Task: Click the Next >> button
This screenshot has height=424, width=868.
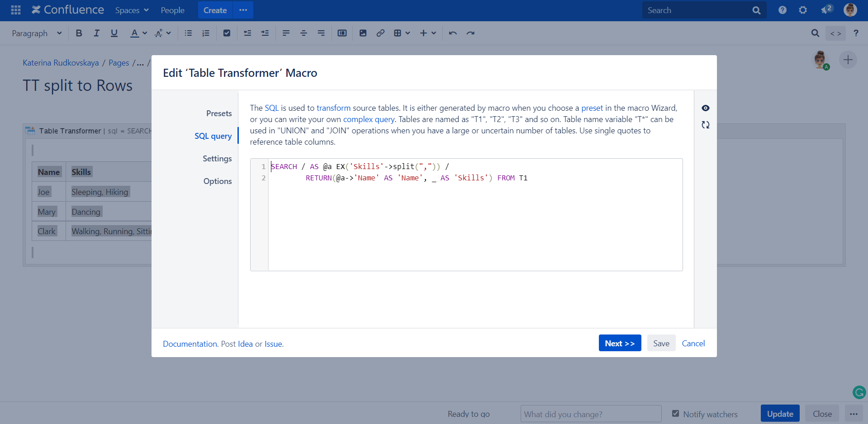Action: (620, 343)
